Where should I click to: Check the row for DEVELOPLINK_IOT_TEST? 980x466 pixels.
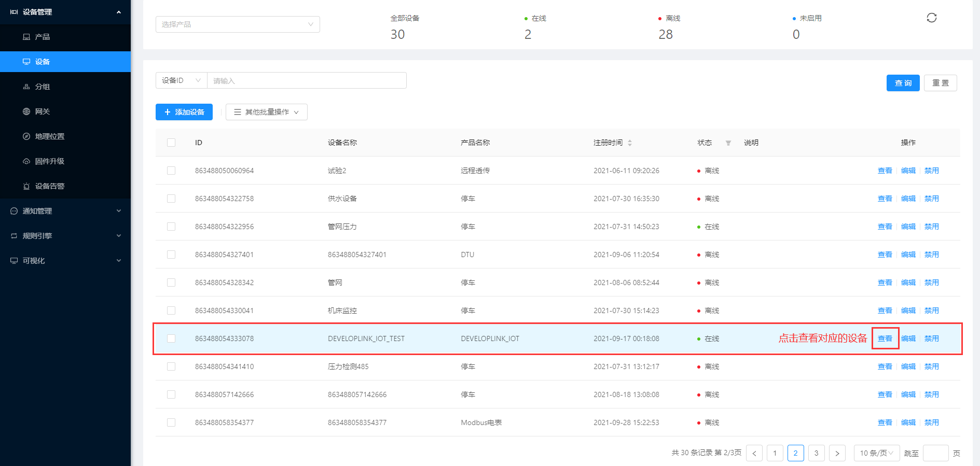click(x=171, y=338)
